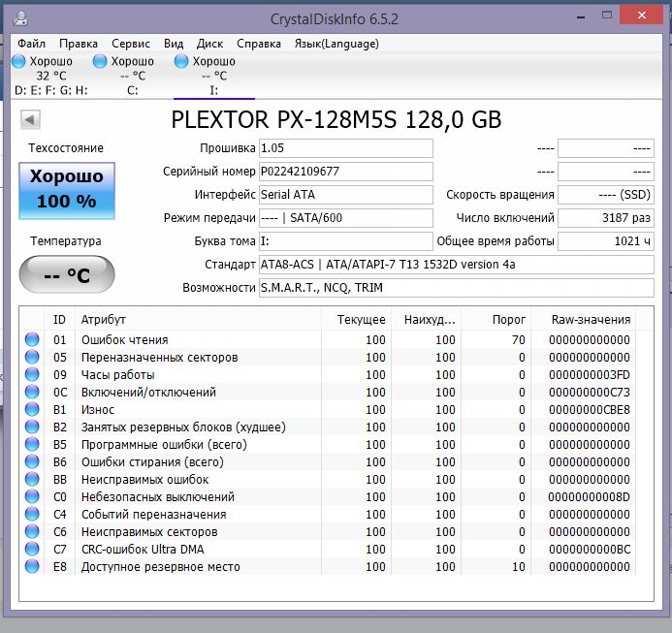Click the previous disk arrow button
Image resolution: width=672 pixels, height=633 pixels.
click(30, 119)
